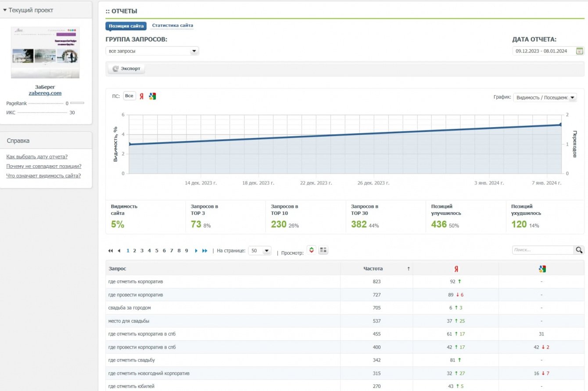Open the report date calendar icon
This screenshot has height=391, width=588.
coord(580,51)
